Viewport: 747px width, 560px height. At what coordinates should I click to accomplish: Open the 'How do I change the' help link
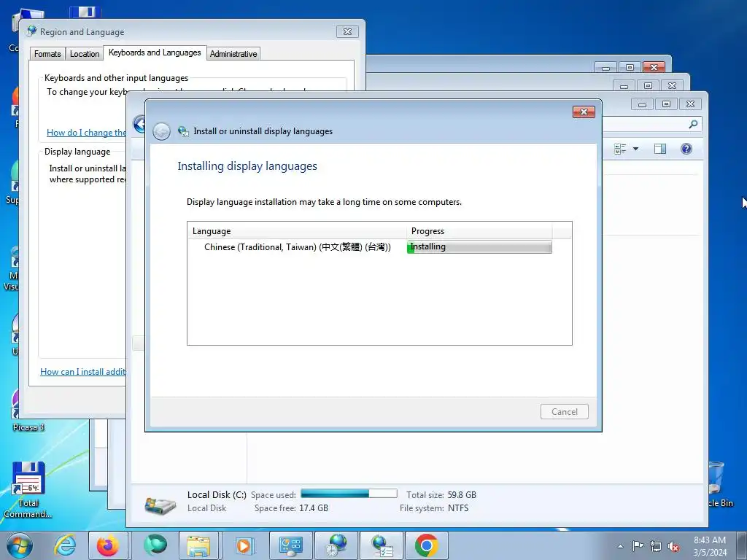click(x=86, y=133)
